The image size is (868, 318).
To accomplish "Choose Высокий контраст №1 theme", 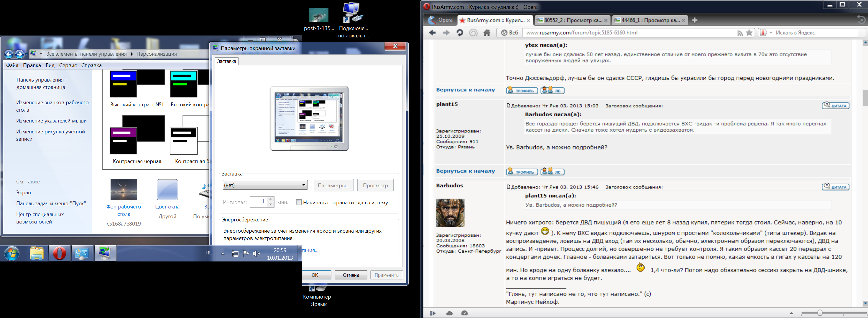I will coord(137,89).
